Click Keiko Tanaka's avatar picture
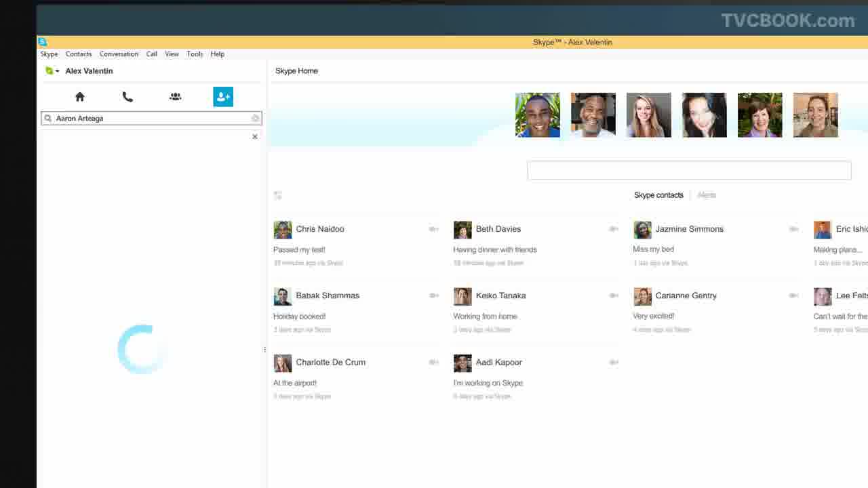Image resolution: width=868 pixels, height=488 pixels. tap(462, 296)
